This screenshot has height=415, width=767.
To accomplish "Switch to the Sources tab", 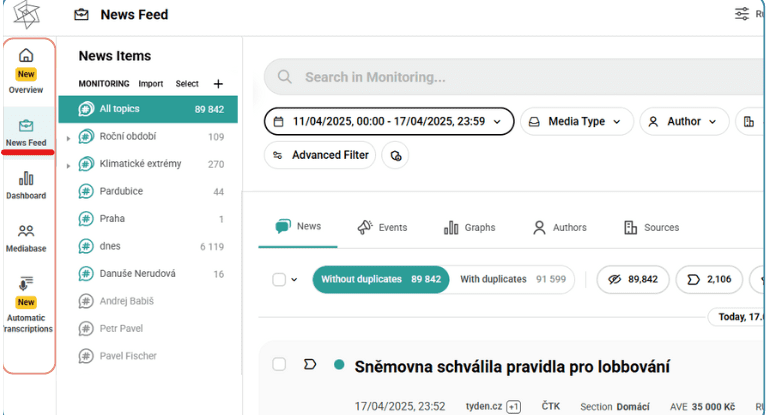I will click(x=651, y=227).
